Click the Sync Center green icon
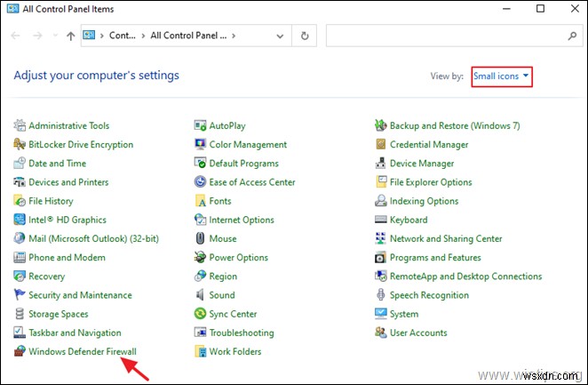 [200, 314]
